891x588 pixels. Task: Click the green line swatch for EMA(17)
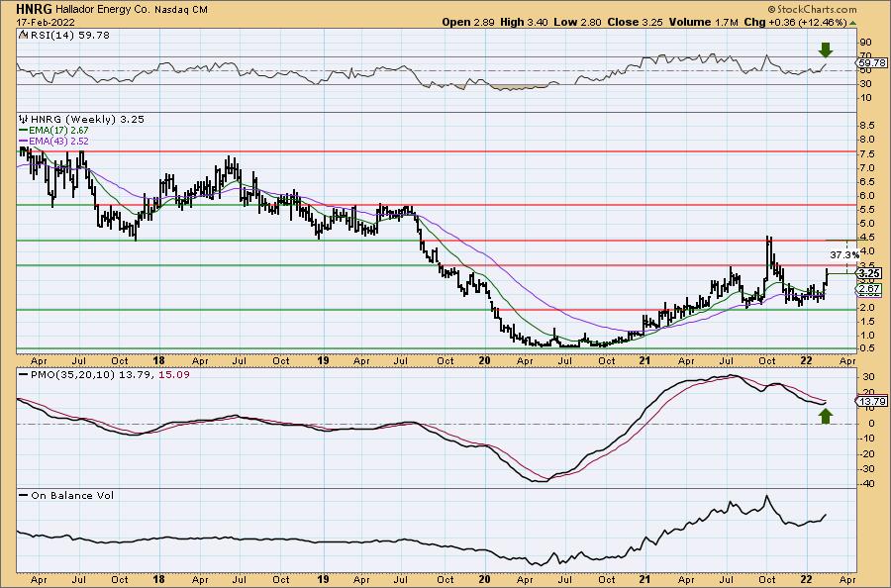click(23, 130)
